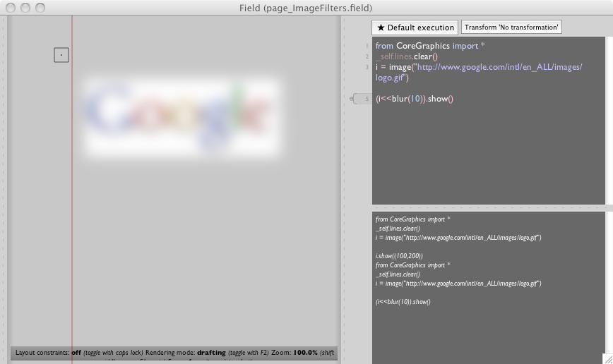
Task: Select the small square element box on canvas
Action: 61,54
